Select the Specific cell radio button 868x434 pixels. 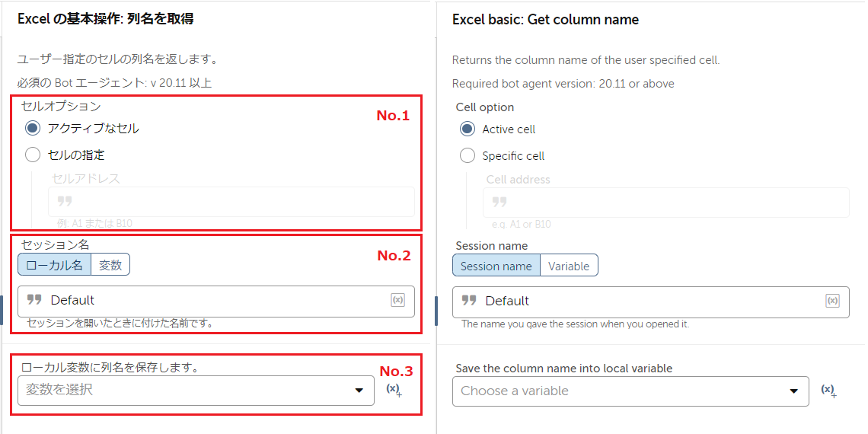tap(468, 155)
